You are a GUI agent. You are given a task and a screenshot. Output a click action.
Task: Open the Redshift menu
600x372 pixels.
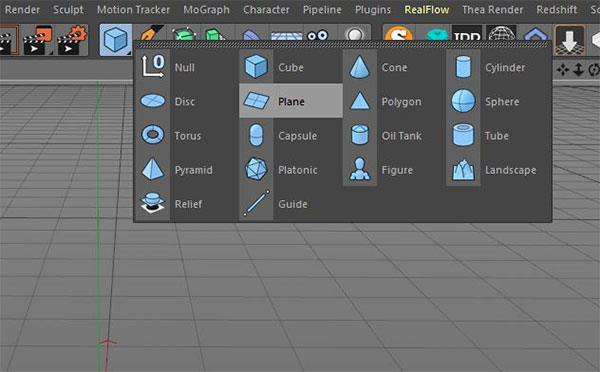(557, 10)
